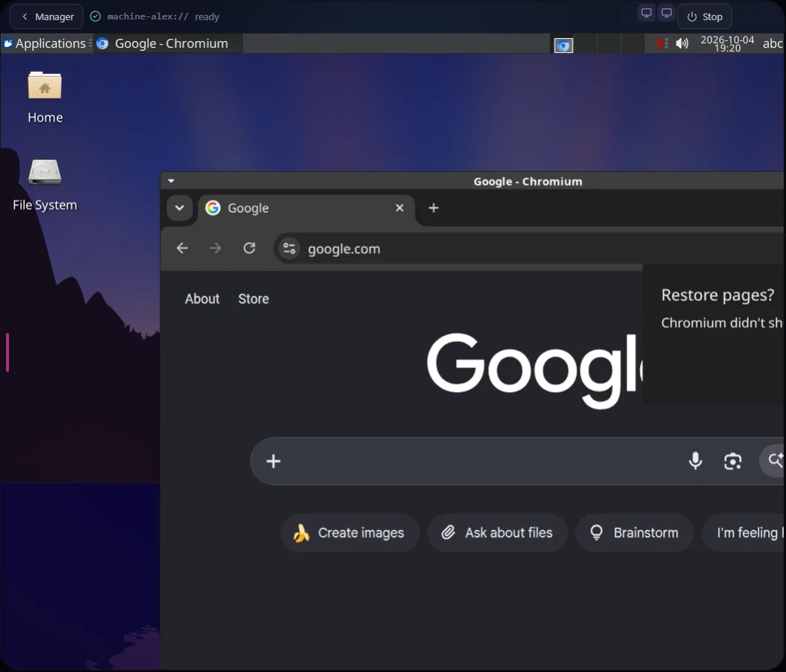Viewport: 786px width, 672px height.
Task: Close the Google tab
Action: coord(399,208)
